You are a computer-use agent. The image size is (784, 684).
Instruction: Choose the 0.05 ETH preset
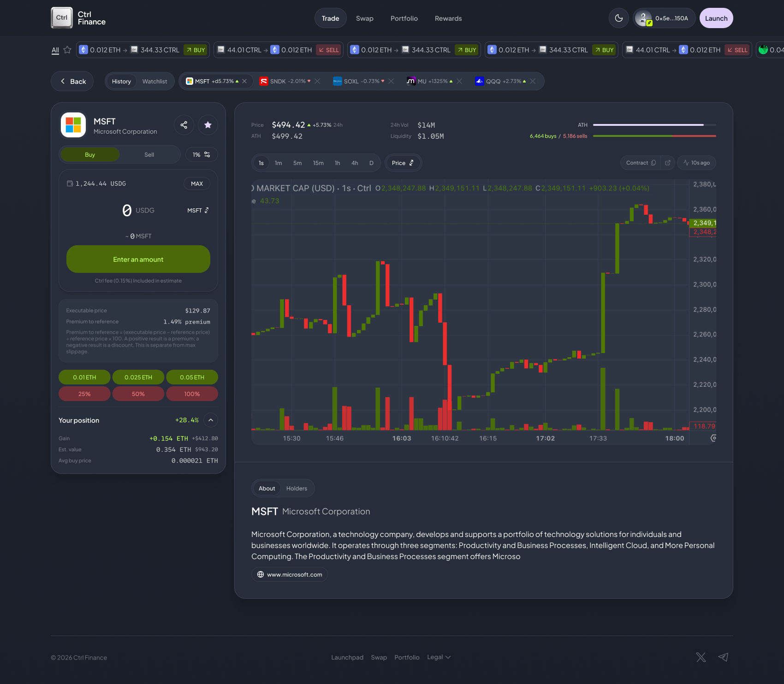(192, 377)
